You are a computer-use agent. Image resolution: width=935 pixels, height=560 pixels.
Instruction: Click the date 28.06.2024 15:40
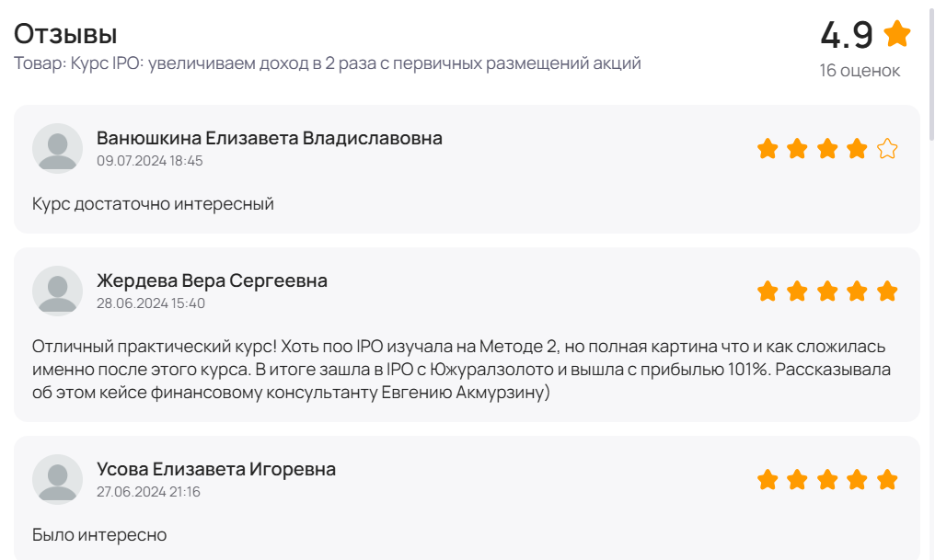coord(151,303)
